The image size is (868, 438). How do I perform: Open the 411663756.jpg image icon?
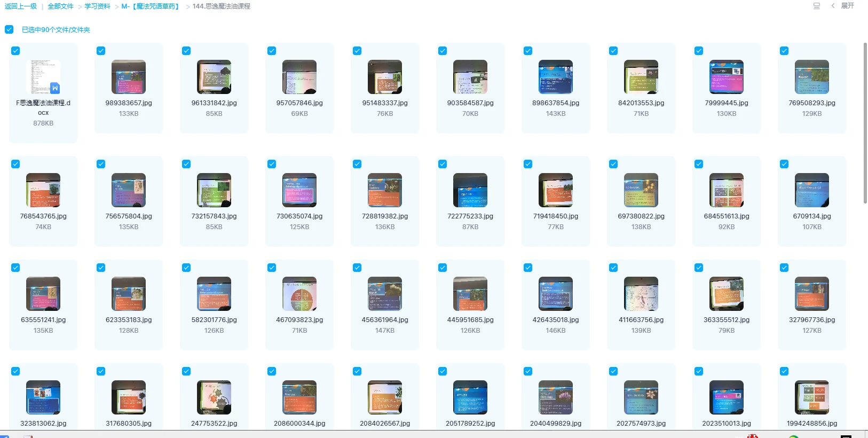point(641,294)
